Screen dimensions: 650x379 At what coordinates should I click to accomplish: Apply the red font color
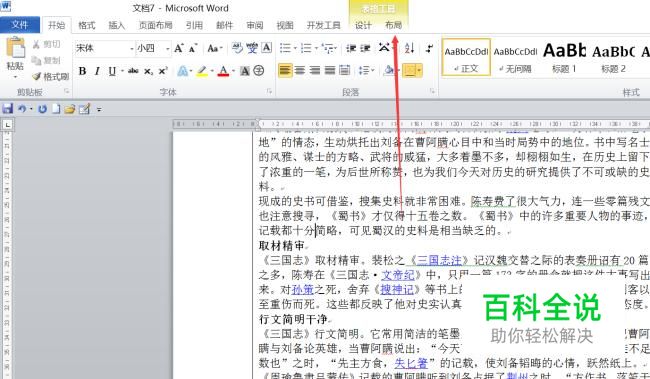point(223,71)
